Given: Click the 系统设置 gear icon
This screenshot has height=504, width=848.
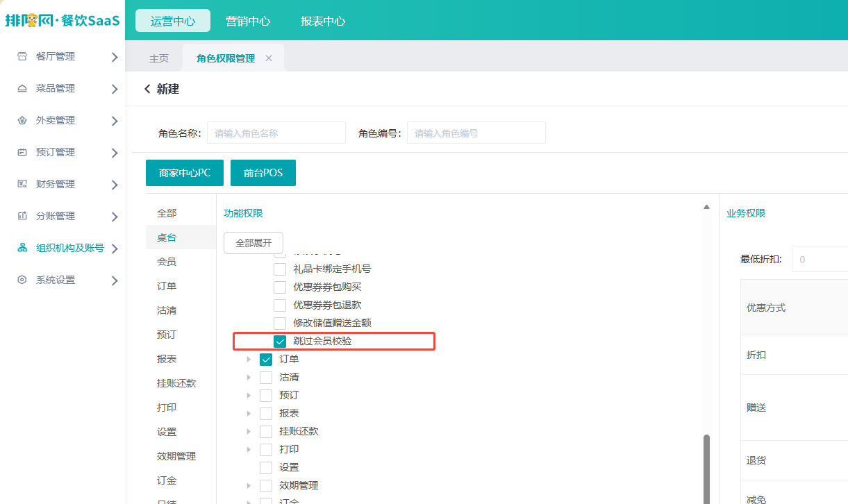Looking at the screenshot, I should pos(22,280).
